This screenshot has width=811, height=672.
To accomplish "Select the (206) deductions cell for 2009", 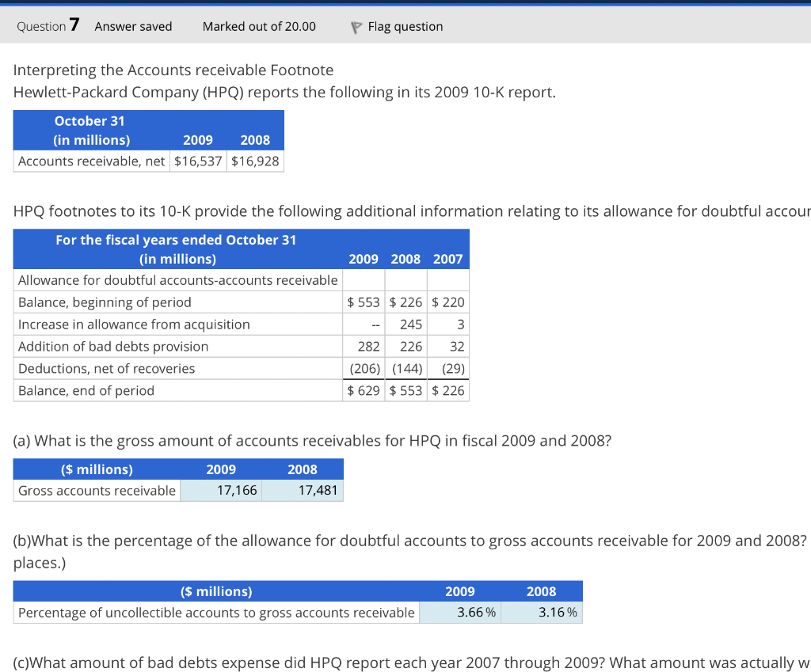I will (x=364, y=369).
